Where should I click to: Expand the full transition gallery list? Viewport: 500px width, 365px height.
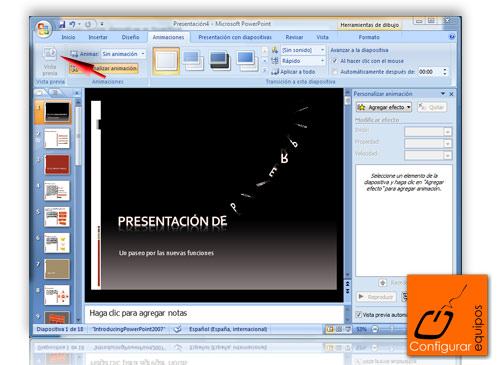pyautogui.click(x=265, y=70)
